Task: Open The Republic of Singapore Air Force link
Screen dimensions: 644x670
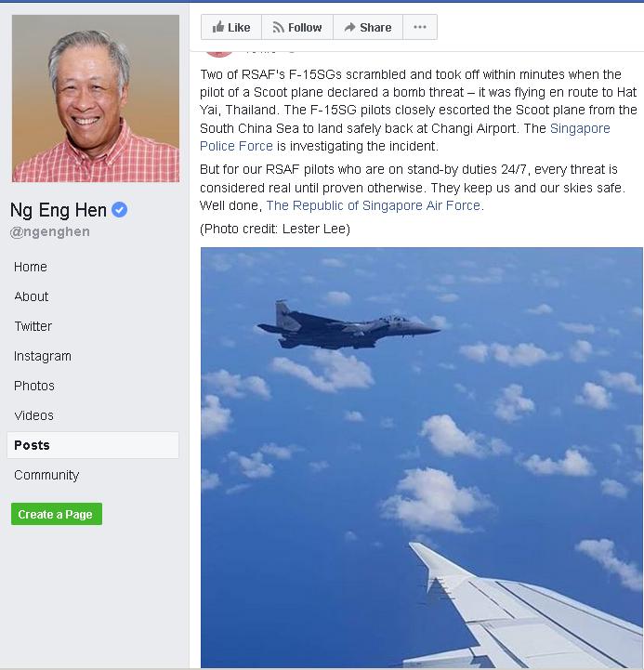Action: click(374, 205)
